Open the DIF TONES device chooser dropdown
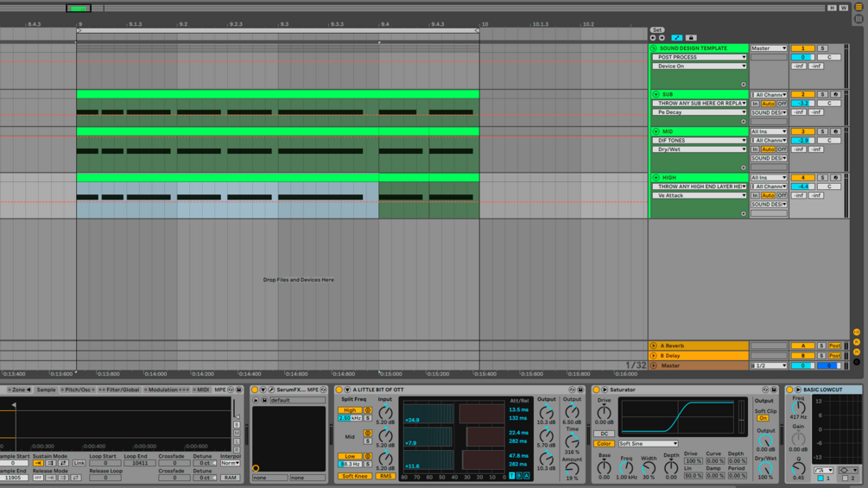Screen dimensions: 868x488 pos(700,141)
